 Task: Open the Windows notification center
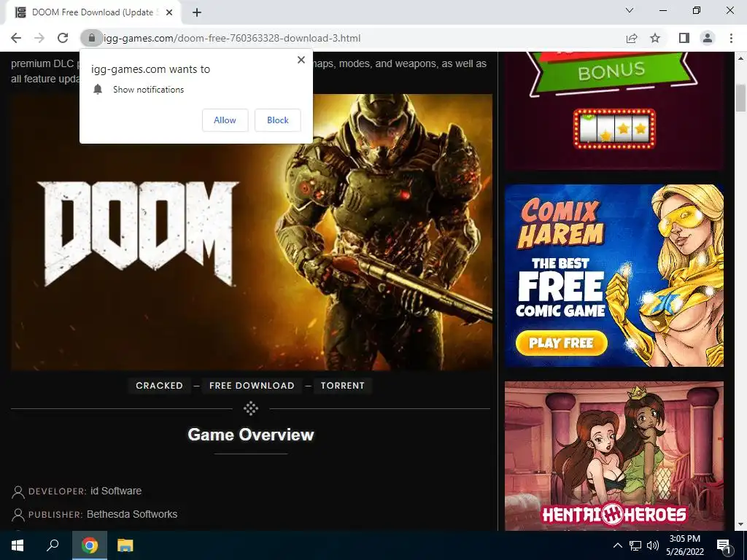point(724,545)
